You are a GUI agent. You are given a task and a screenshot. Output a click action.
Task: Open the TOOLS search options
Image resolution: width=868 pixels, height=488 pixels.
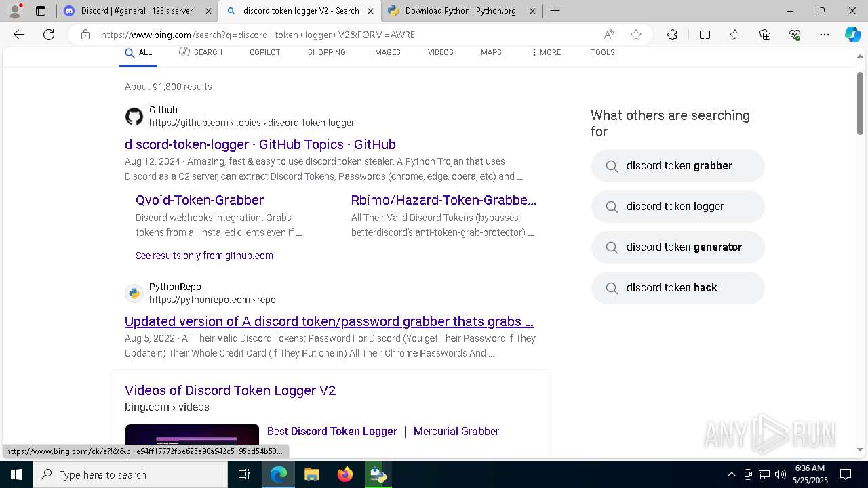603,53
